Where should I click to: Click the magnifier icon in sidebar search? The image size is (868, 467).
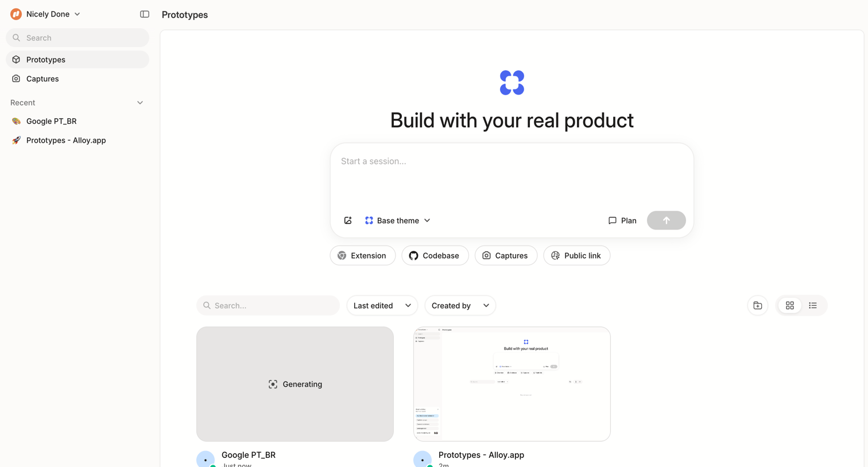17,38
